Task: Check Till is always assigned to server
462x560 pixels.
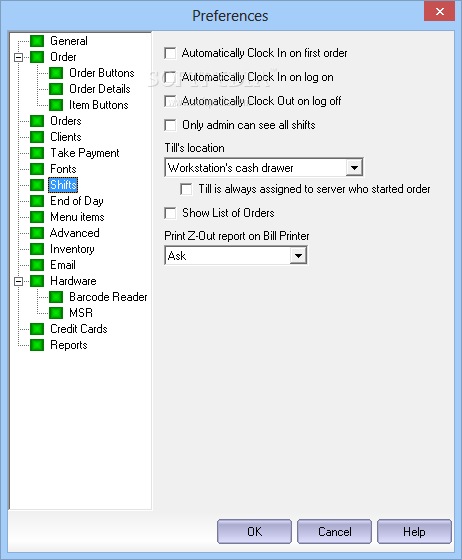Action: (x=186, y=189)
